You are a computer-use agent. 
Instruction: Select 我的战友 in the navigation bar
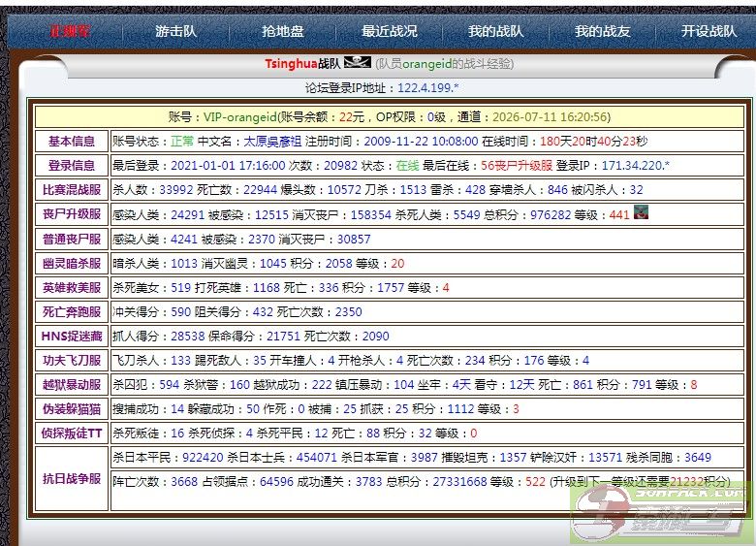point(602,31)
